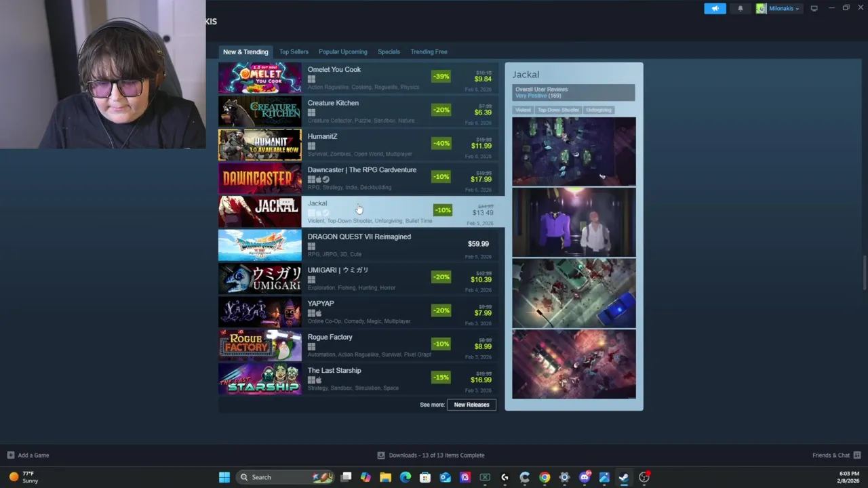
Task: Open File Explorer from taskbar
Action: coord(385,477)
